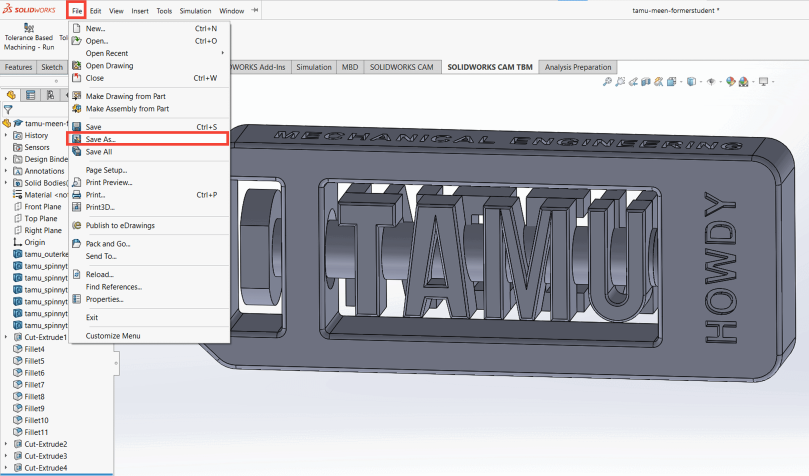Click Save All in File menu
The height and width of the screenshot is (476, 809).
pyautogui.click(x=150, y=152)
